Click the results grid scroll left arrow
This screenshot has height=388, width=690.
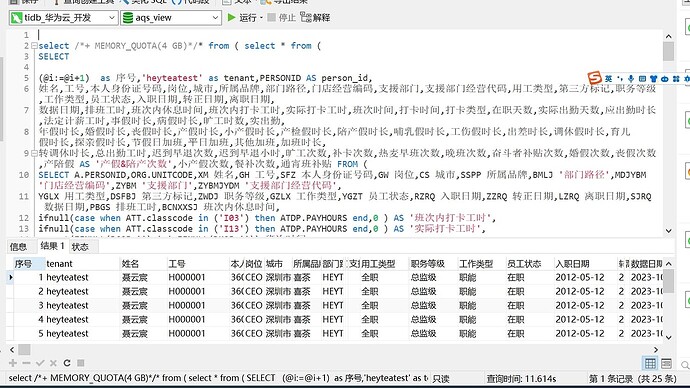tap(12, 350)
